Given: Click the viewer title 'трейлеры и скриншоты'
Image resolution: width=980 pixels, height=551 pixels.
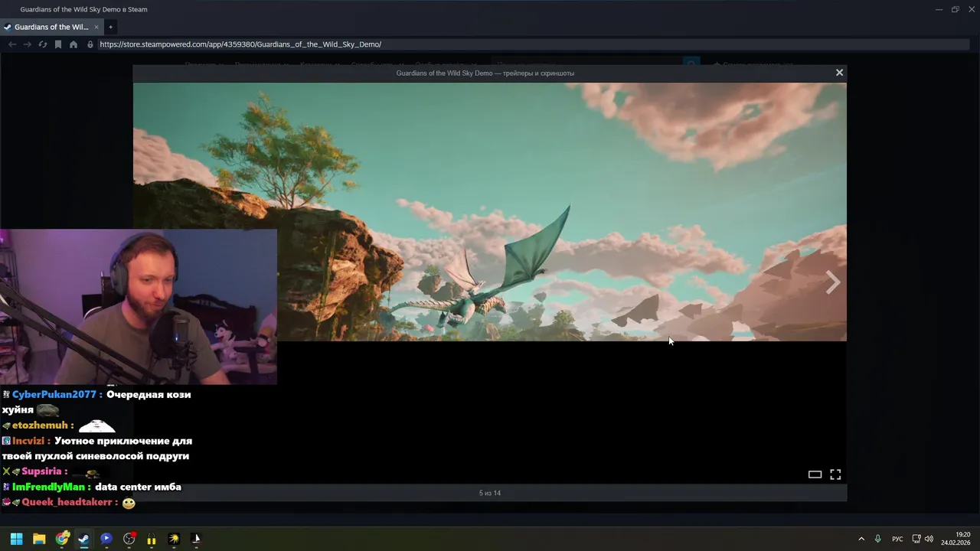Looking at the screenshot, I should [x=540, y=73].
